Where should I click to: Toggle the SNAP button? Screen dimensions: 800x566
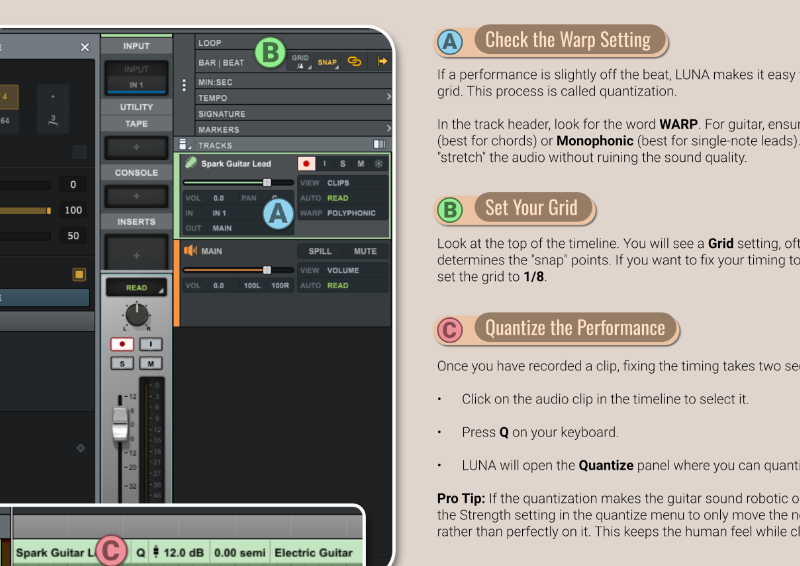pyautogui.click(x=327, y=62)
